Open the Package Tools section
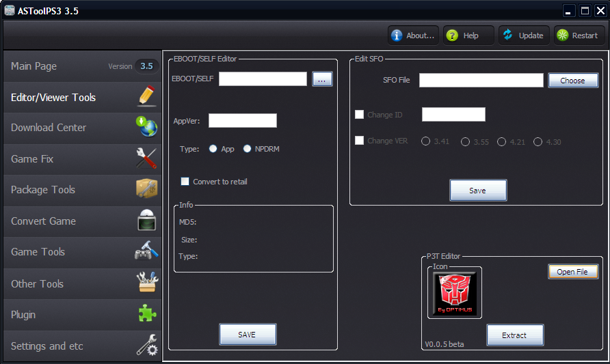The image size is (610, 364). [x=83, y=190]
